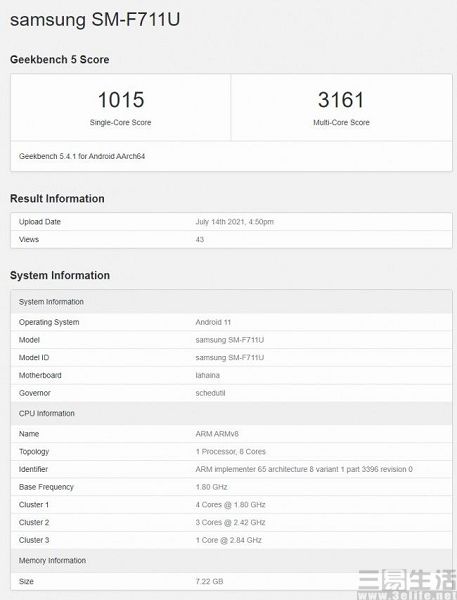Select the ARM implementer 65 identifier value
457x600 pixels.
pyautogui.click(x=304, y=469)
